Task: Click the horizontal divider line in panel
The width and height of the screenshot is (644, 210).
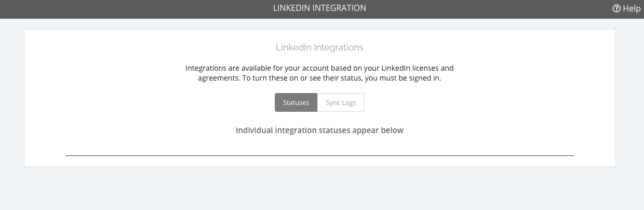Action: tap(319, 155)
